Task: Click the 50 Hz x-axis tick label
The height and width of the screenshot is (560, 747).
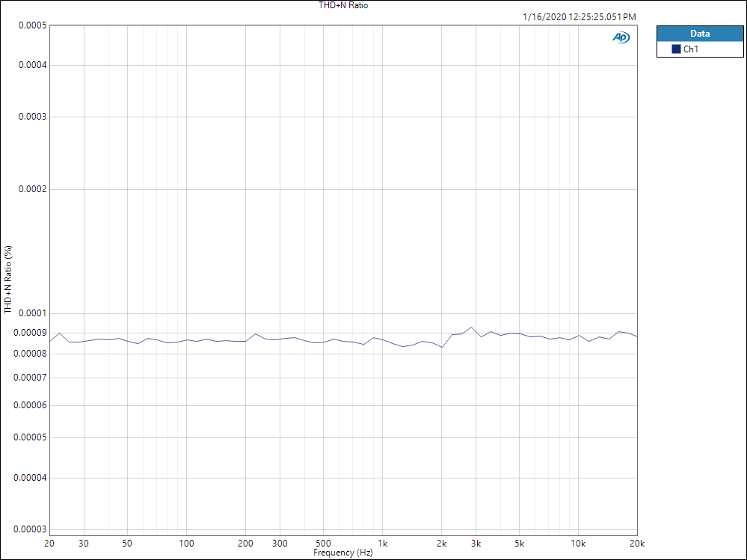Action: tap(127, 544)
